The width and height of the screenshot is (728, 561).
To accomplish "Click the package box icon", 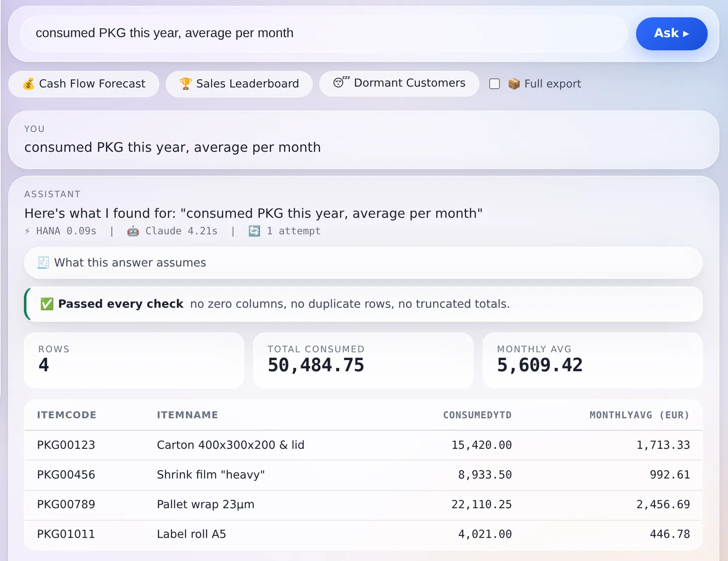I will tap(514, 84).
